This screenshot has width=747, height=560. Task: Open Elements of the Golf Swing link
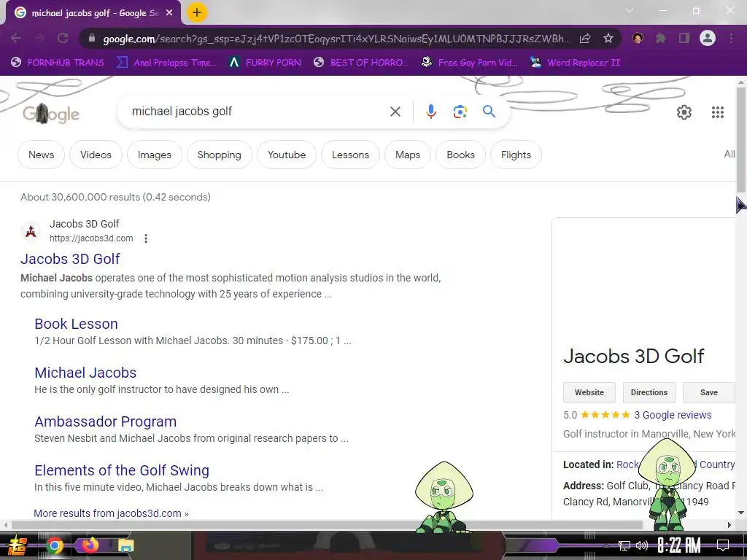point(122,470)
